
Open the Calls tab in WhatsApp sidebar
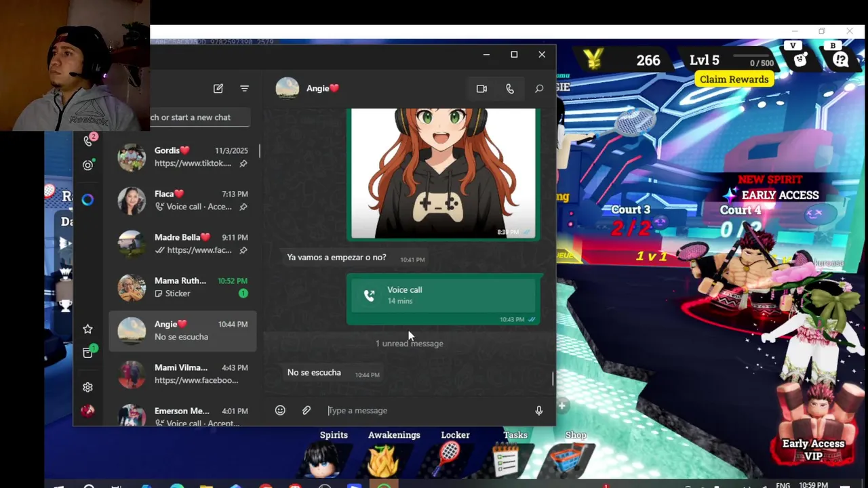[x=88, y=140]
